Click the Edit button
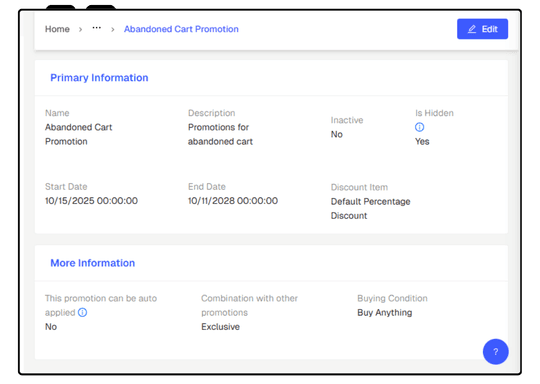The image size is (540, 384). pyautogui.click(x=482, y=29)
